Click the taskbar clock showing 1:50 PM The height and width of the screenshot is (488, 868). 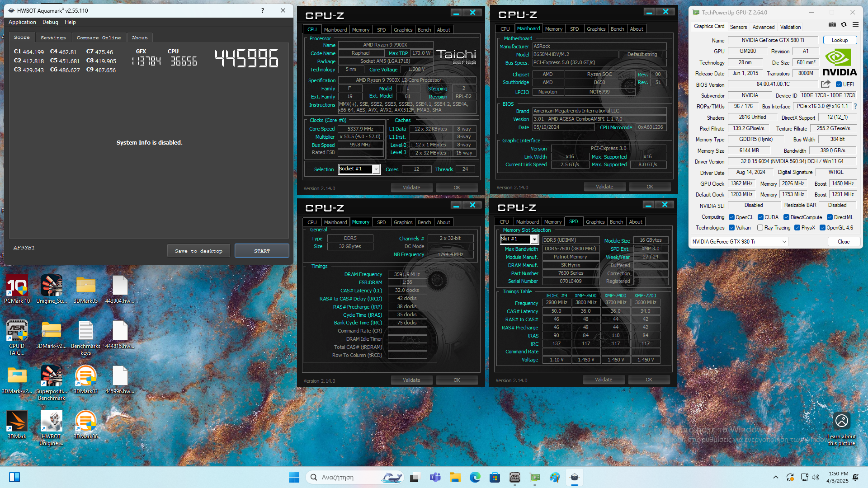point(837,477)
